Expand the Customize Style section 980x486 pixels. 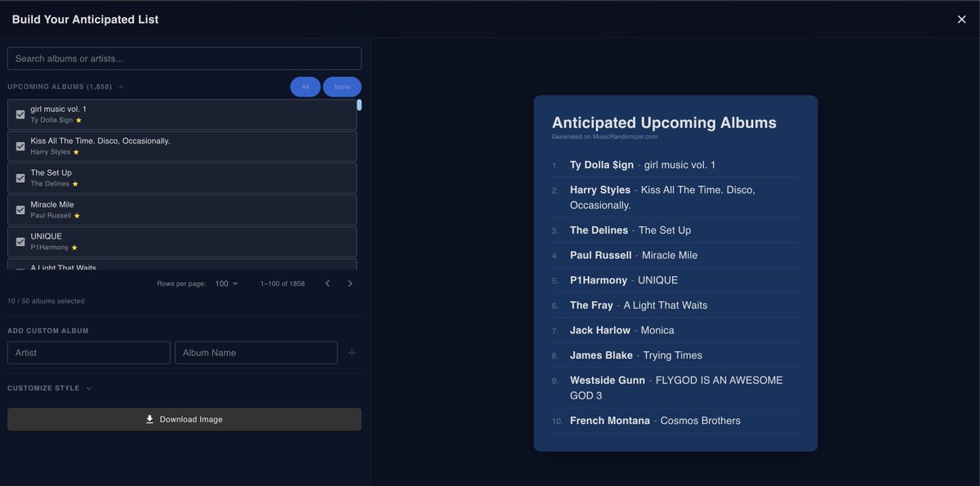(x=50, y=388)
